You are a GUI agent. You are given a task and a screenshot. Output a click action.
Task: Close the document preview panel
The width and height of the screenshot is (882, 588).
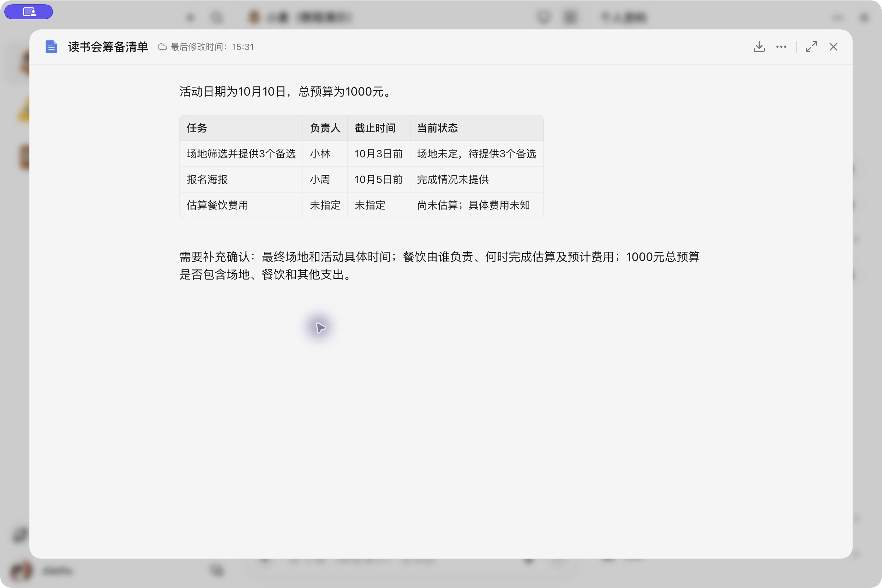coord(833,47)
